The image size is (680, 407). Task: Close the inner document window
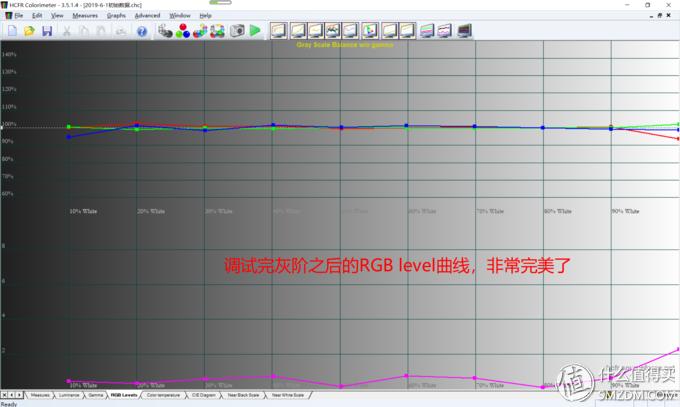(668, 16)
